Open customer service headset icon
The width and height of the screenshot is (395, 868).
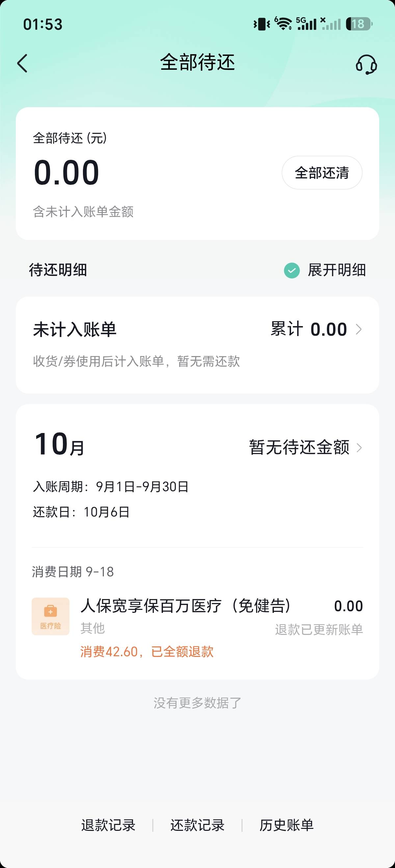pyautogui.click(x=366, y=64)
